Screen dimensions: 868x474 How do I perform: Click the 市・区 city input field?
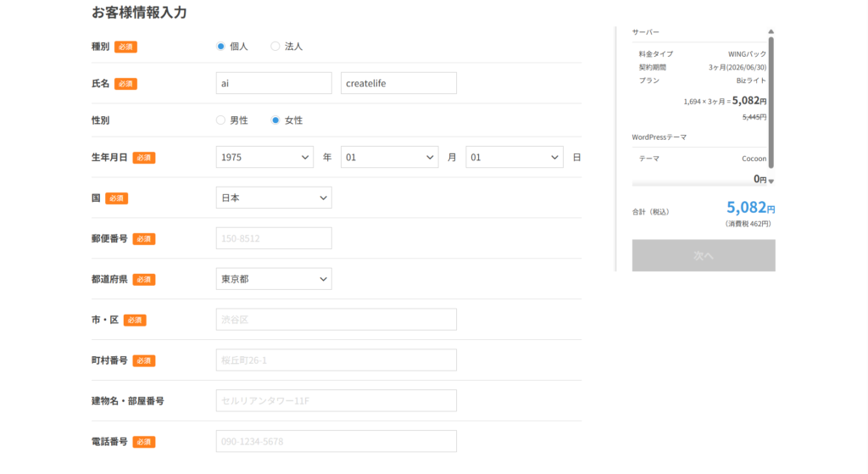pos(336,320)
